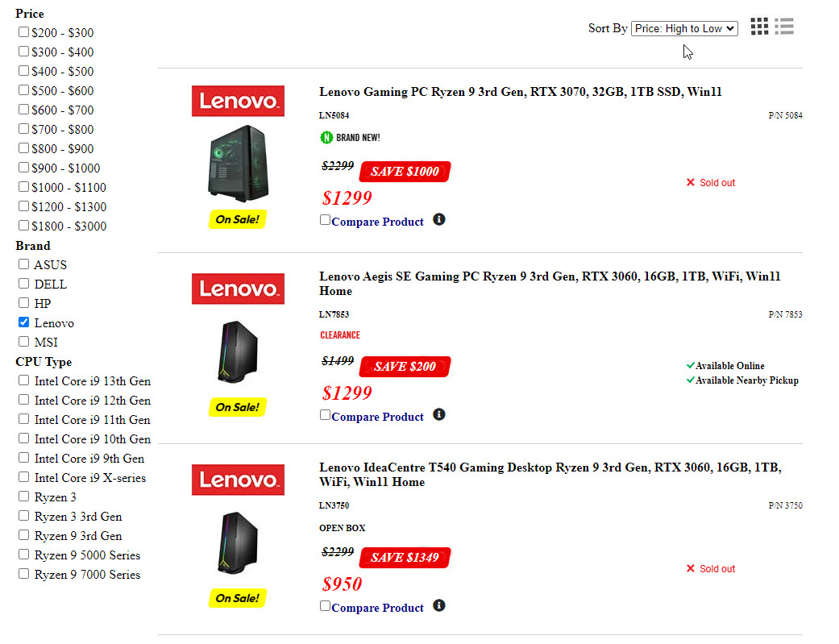Open Lenovo Gaming PC Ryzen 9 RTX 3070 title
Image resolution: width=839 pixels, height=644 pixels.
coord(520,92)
